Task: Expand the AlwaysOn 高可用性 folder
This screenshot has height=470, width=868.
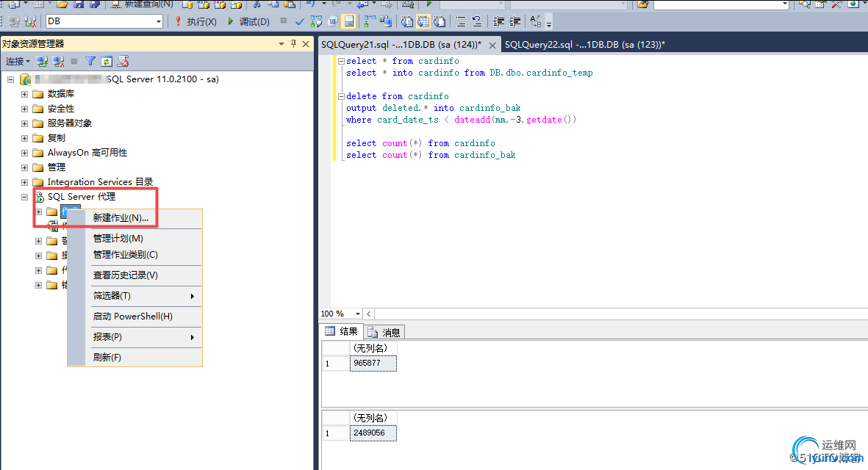Action: (x=24, y=153)
